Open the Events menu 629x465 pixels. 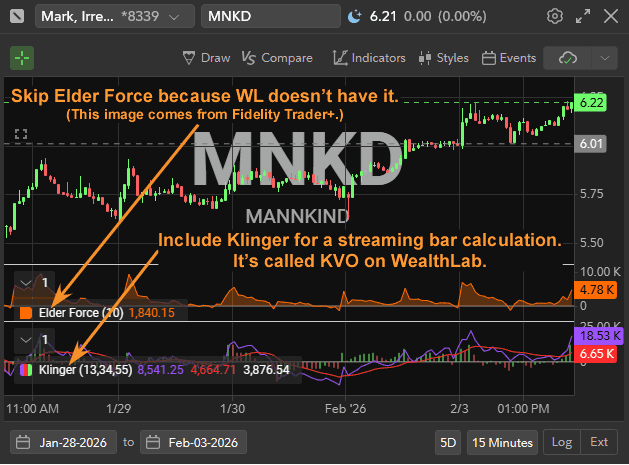(x=509, y=58)
